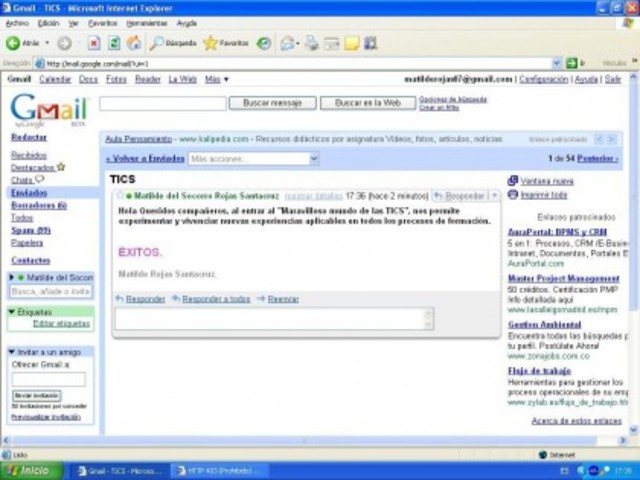Viewport: 640px width, 480px height.
Task: Click the Ventana nueva window icon
Action: (x=513, y=180)
